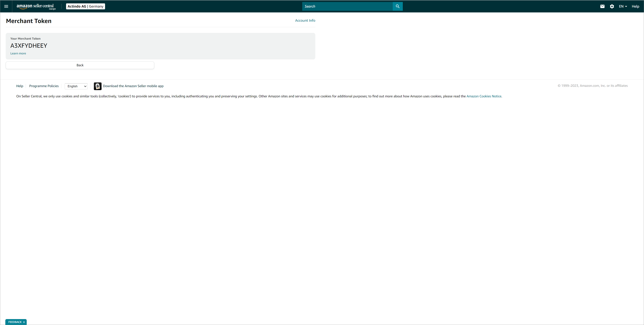Open the footer Help link
Viewport: 644px width, 325px height.
20,86
